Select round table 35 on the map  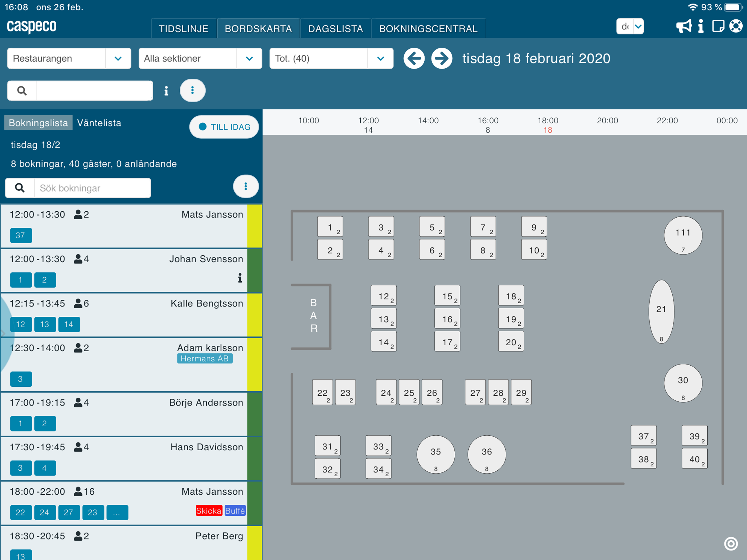click(436, 455)
